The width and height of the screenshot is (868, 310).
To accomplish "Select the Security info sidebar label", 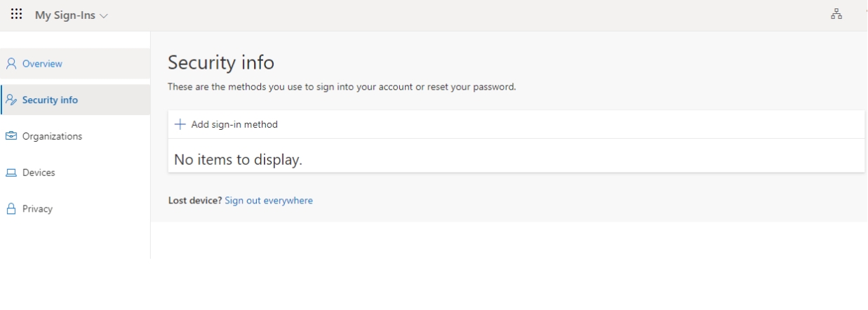I will tap(50, 100).
